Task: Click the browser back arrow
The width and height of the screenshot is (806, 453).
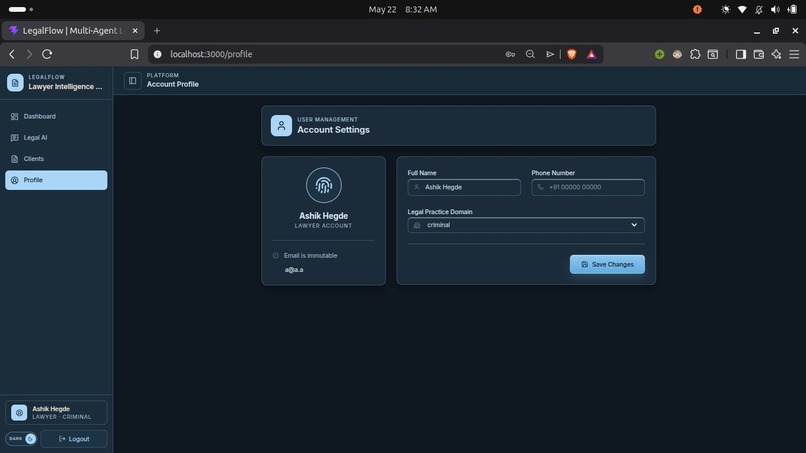Action: click(12, 54)
